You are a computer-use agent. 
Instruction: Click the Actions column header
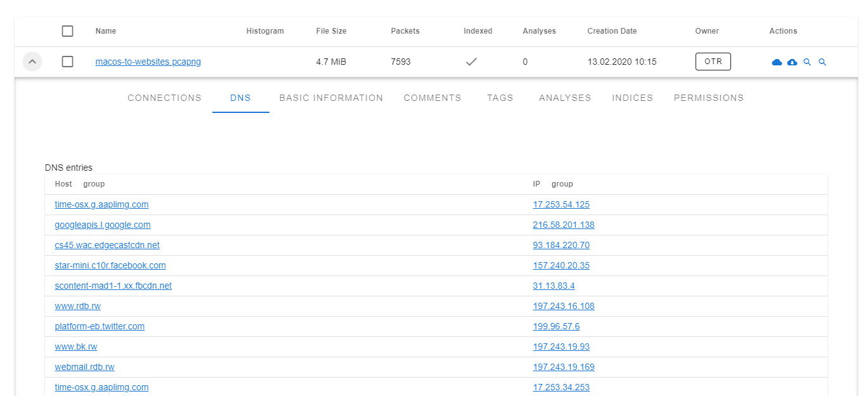tap(784, 31)
